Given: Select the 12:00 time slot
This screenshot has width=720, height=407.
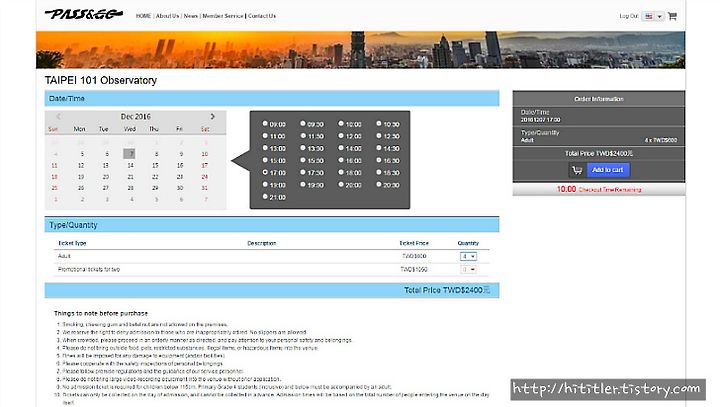Looking at the screenshot, I should [x=341, y=136].
